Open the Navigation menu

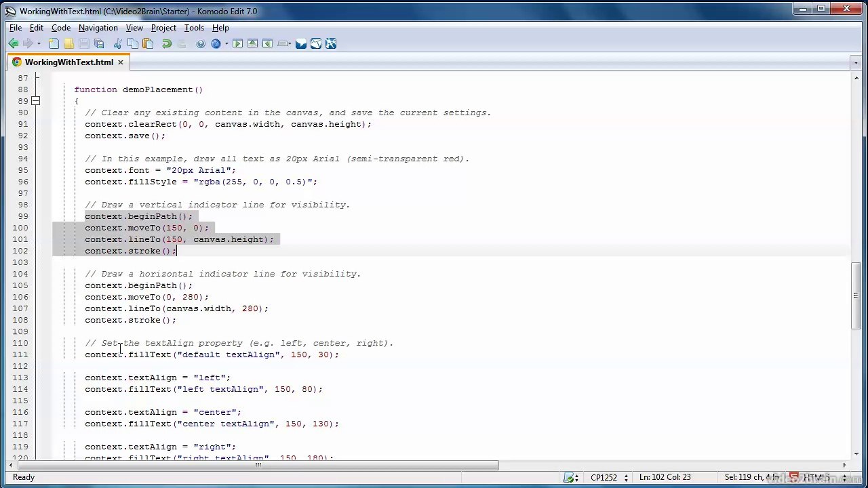pos(98,28)
